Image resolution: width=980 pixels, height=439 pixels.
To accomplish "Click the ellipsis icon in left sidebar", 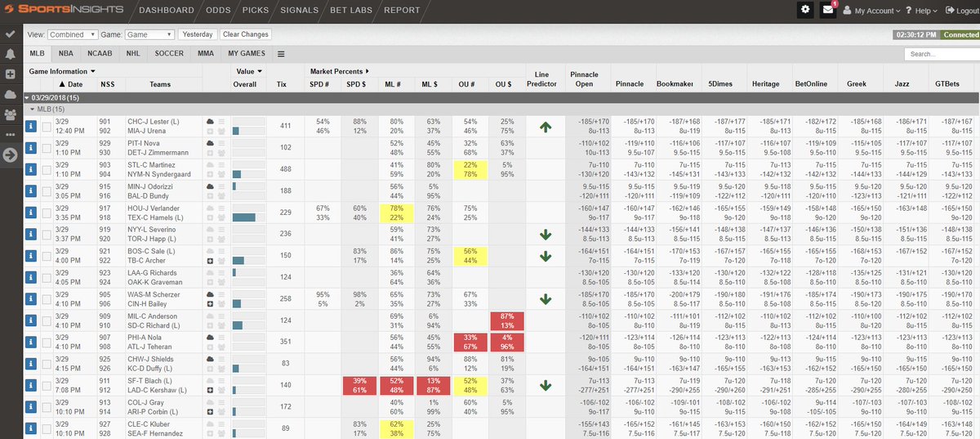I will (x=10, y=134).
